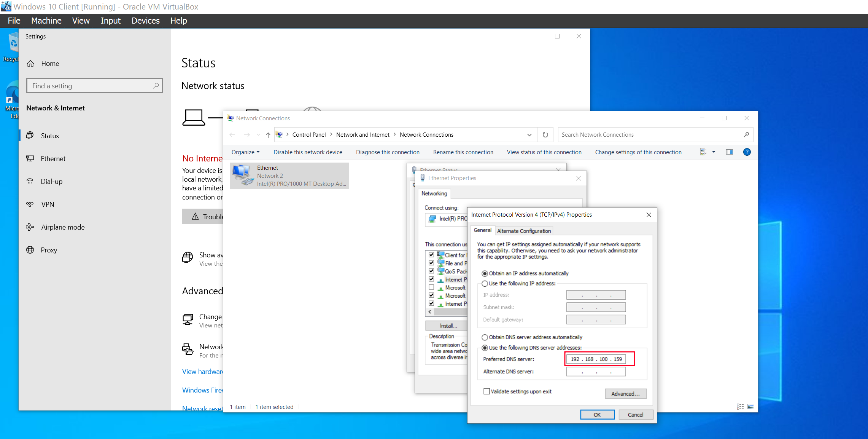
Task: Open the Help question mark icon
Action: [x=747, y=152]
